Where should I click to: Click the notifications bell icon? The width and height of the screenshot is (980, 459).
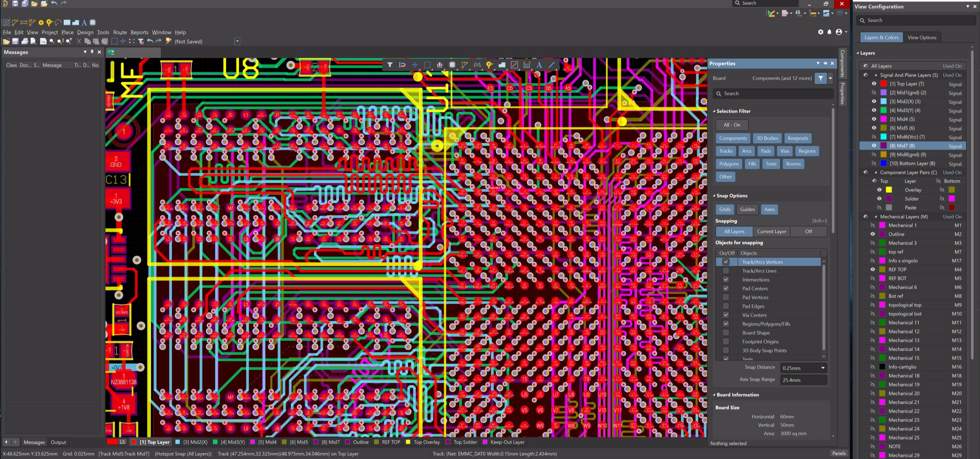(829, 32)
